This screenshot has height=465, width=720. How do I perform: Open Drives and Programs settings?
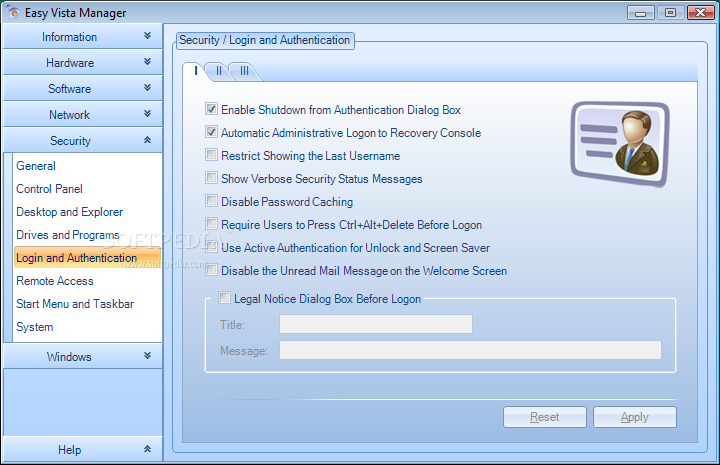tap(68, 235)
